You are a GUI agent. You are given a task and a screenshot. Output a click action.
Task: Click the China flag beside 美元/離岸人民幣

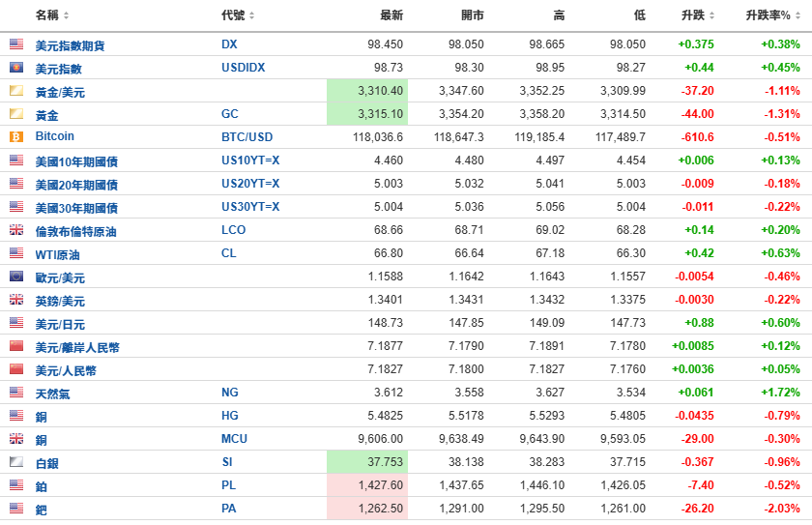pyautogui.click(x=16, y=345)
